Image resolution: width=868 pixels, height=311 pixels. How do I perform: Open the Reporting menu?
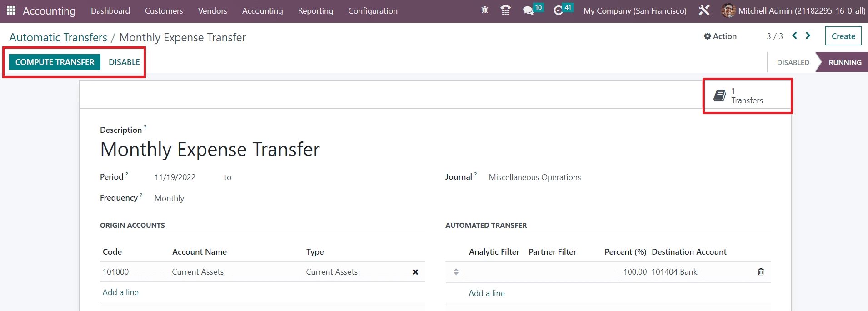pyautogui.click(x=315, y=10)
